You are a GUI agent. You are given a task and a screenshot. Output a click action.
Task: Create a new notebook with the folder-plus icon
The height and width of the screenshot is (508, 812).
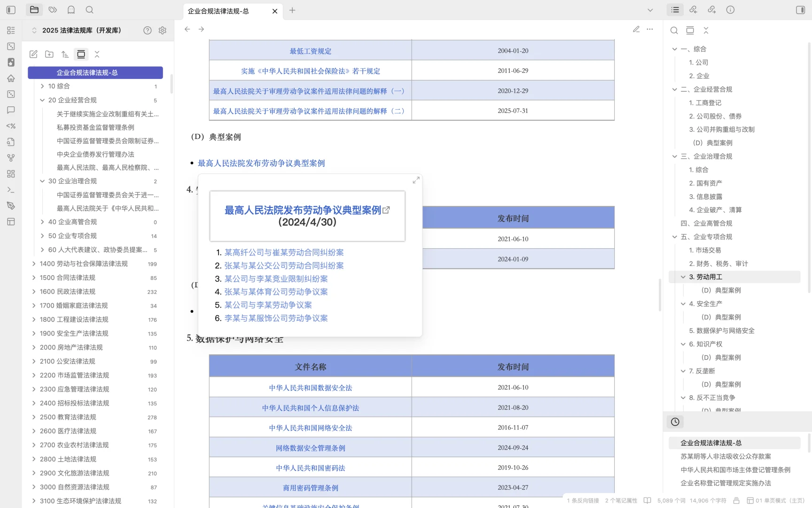coord(49,54)
